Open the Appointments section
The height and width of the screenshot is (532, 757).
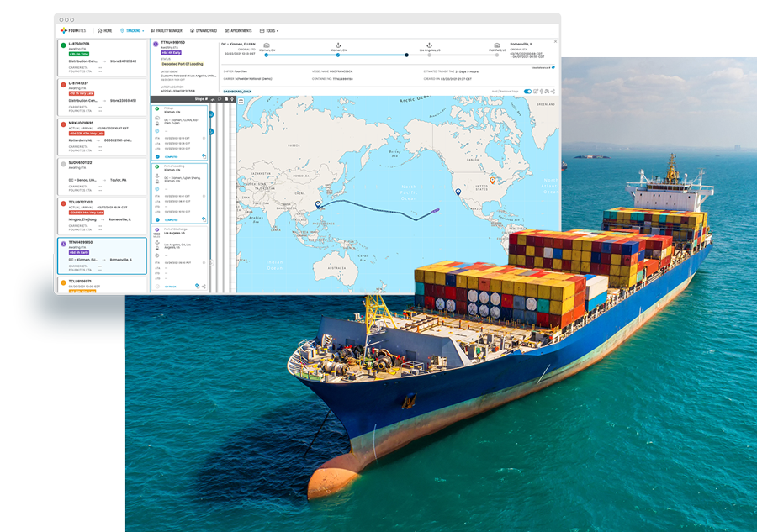[239, 30]
